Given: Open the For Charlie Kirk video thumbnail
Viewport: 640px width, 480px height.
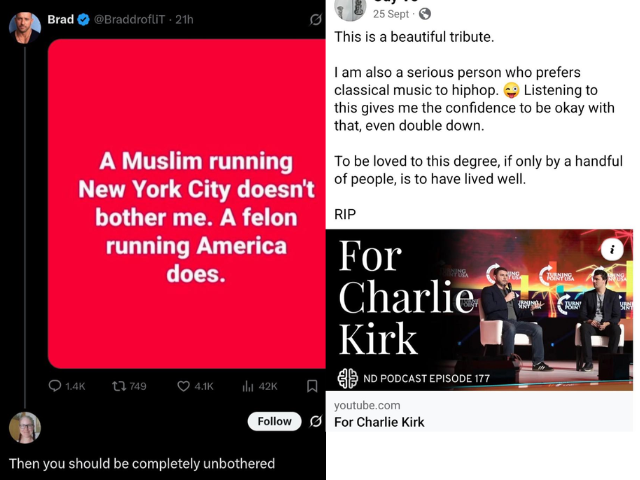Looking at the screenshot, I should pyautogui.click(x=479, y=310).
